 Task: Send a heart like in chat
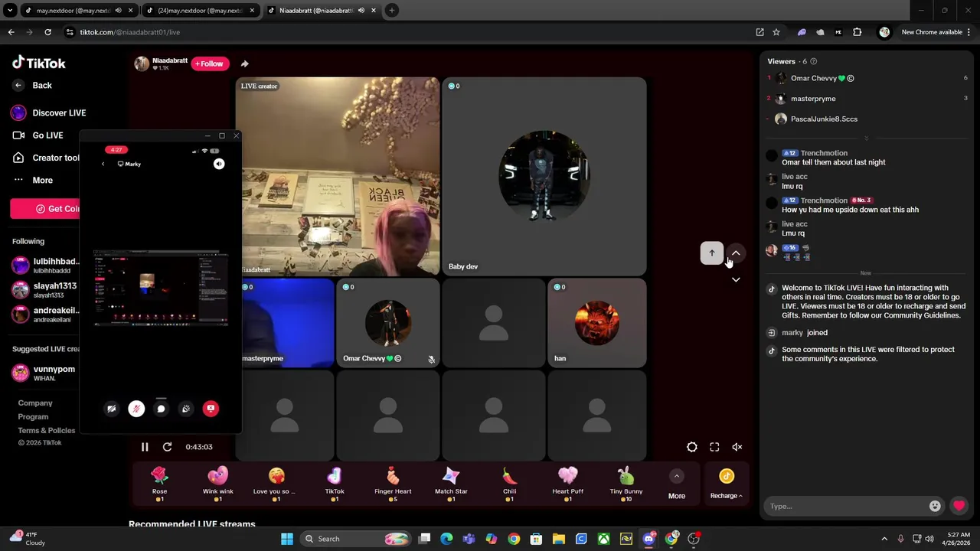click(x=959, y=506)
